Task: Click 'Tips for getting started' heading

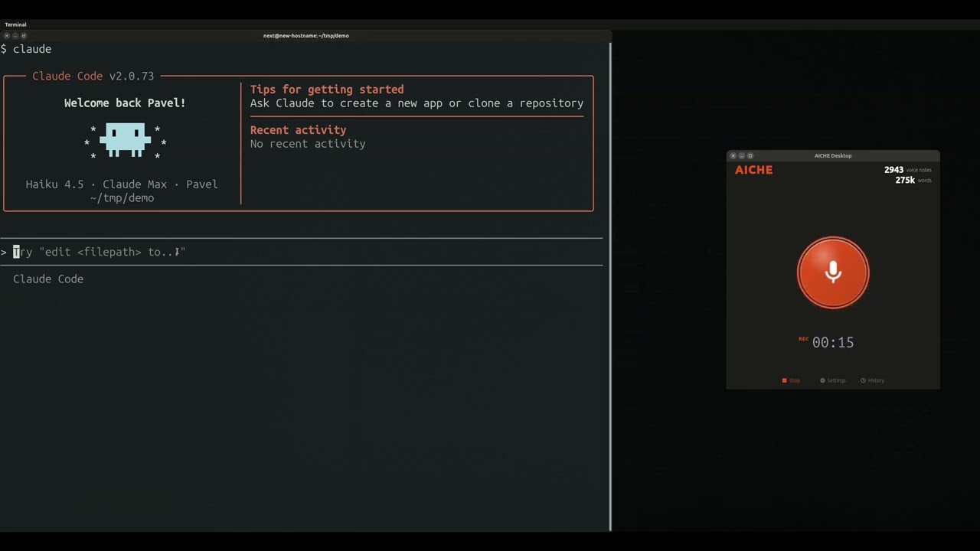Action: 327,90
